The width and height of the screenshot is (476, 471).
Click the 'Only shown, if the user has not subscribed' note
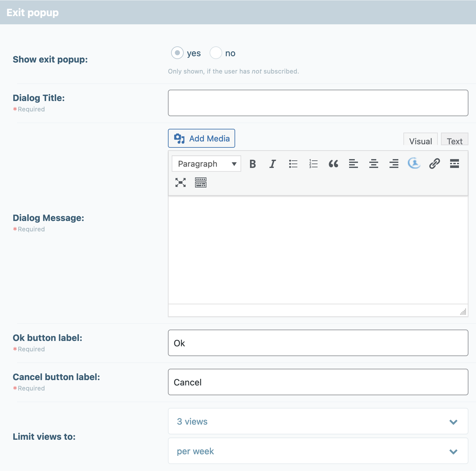click(x=233, y=71)
